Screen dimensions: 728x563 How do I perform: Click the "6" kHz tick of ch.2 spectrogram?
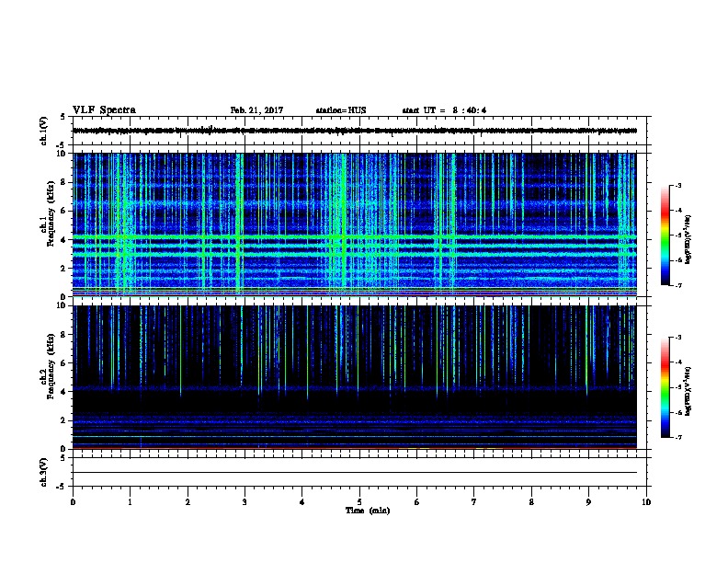[63, 363]
